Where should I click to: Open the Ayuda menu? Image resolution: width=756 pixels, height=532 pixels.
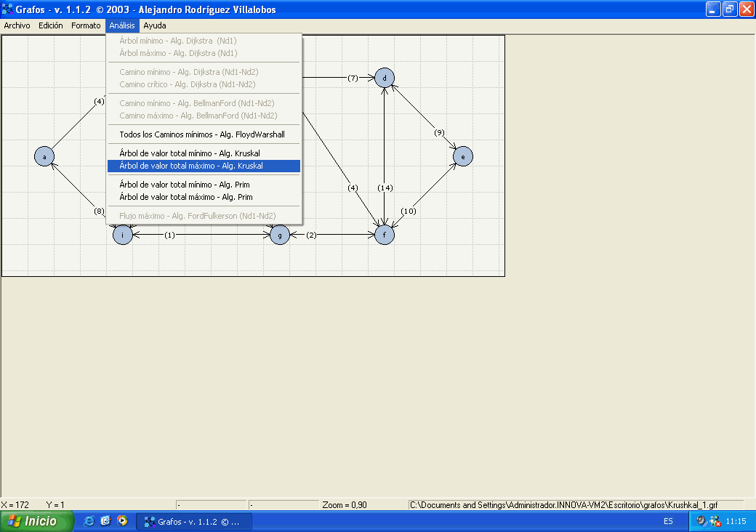pyautogui.click(x=154, y=25)
